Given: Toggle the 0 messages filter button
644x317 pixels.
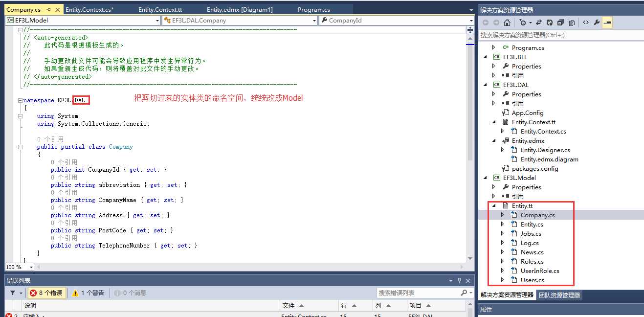Looking at the screenshot, I should (x=130, y=293).
